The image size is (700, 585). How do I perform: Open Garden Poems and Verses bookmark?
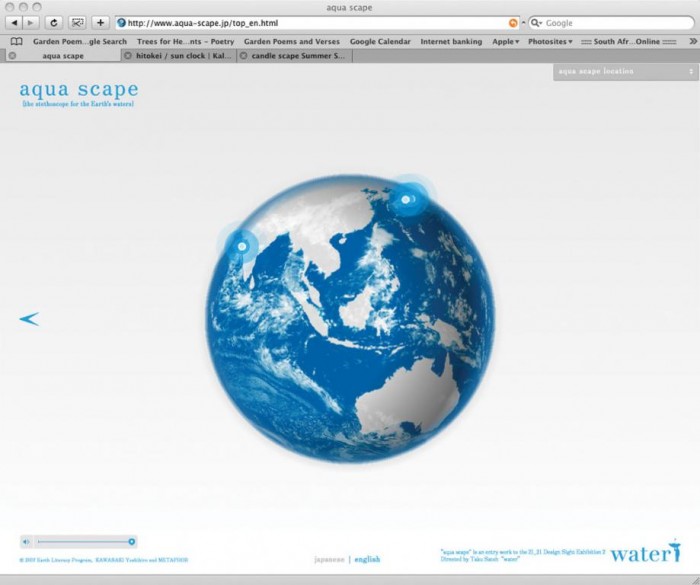coord(292,42)
